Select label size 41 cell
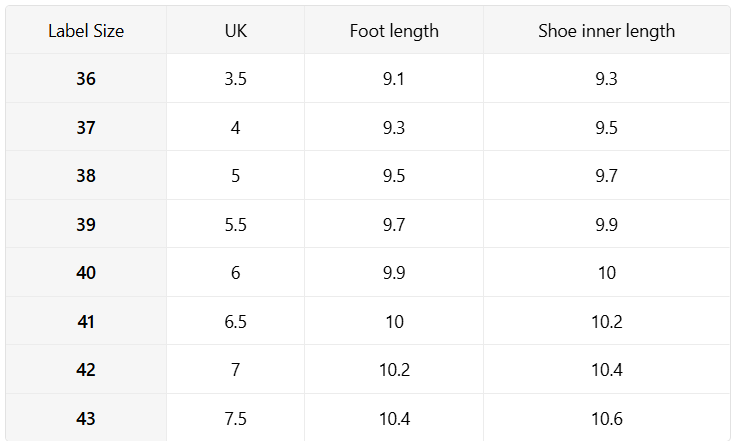Image resolution: width=735 pixels, height=441 pixels. click(86, 321)
